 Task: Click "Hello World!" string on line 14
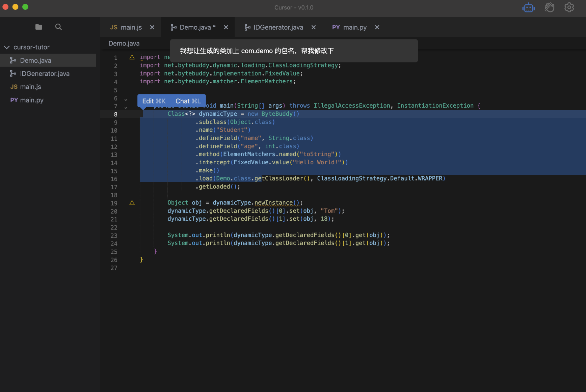pyautogui.click(x=317, y=162)
